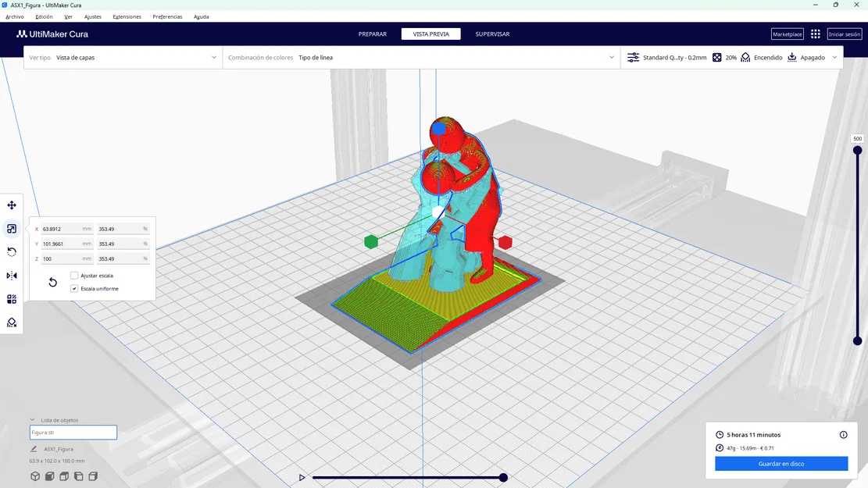Viewport: 868px width, 488px height.
Task: Open the Ver tipo dropdown
Action: pos(133,57)
